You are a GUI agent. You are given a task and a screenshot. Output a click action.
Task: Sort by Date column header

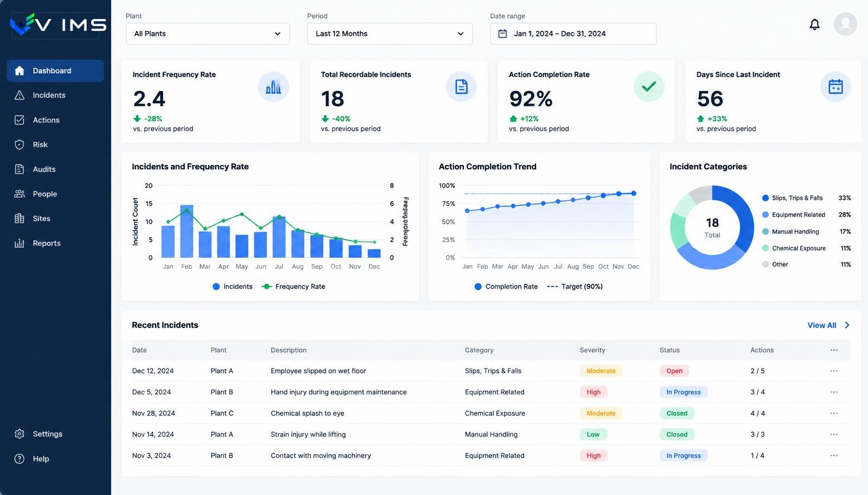tap(139, 350)
